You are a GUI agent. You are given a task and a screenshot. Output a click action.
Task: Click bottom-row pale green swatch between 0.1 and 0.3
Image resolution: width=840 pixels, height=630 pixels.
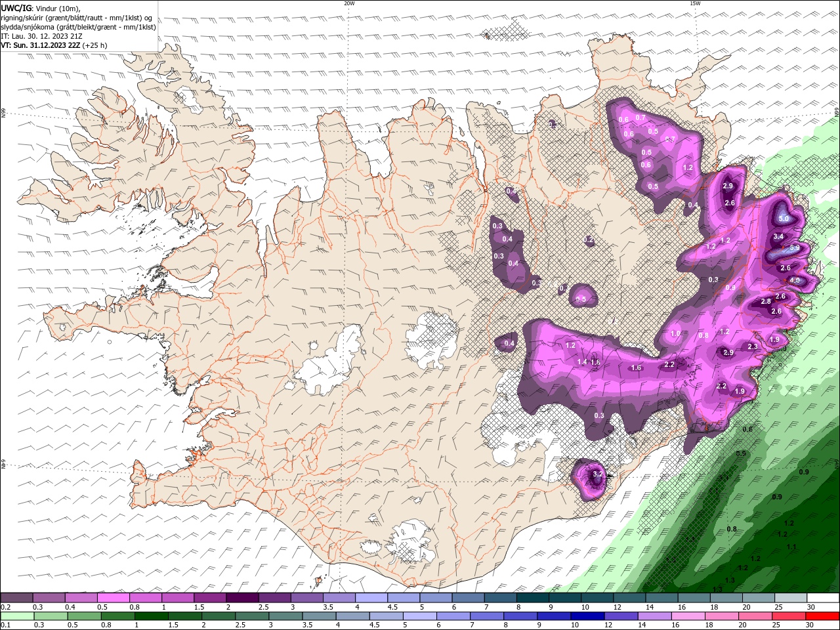pos(17,616)
